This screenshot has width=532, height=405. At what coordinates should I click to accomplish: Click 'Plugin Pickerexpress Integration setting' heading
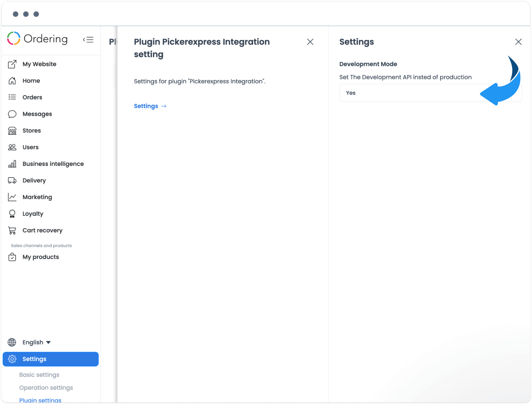click(201, 48)
